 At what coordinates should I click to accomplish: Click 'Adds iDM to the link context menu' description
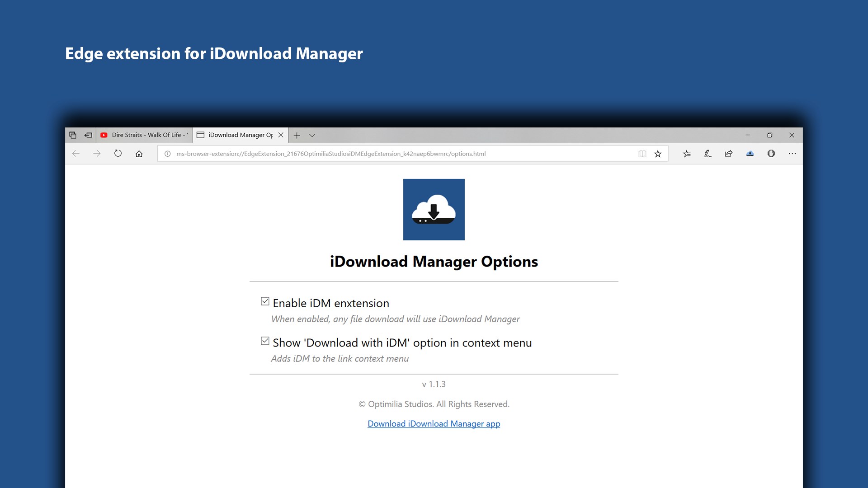coord(340,359)
